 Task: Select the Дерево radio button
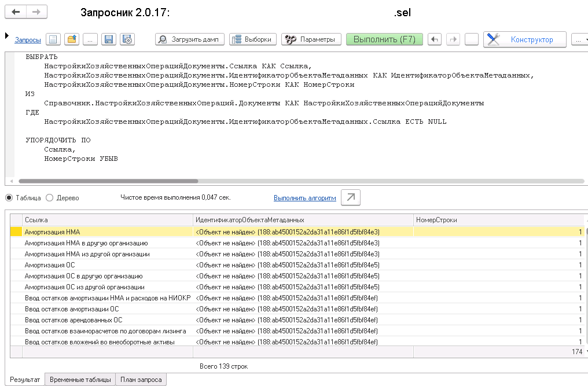point(50,198)
